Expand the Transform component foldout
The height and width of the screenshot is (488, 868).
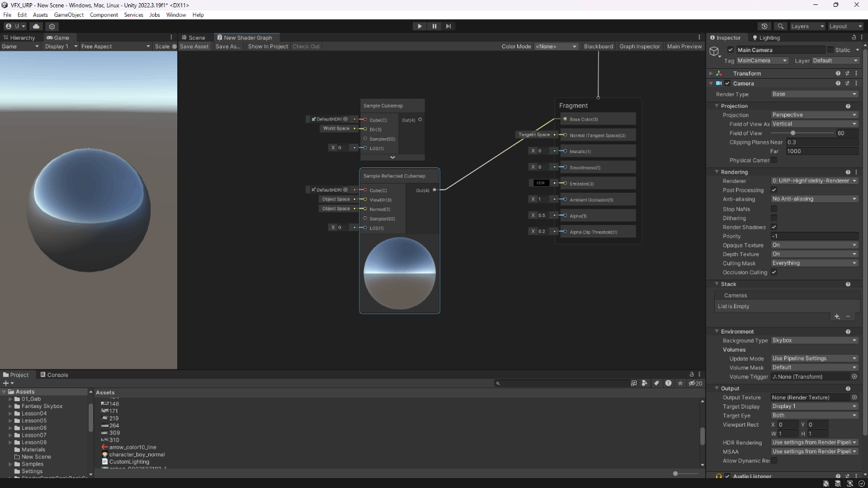click(x=711, y=73)
